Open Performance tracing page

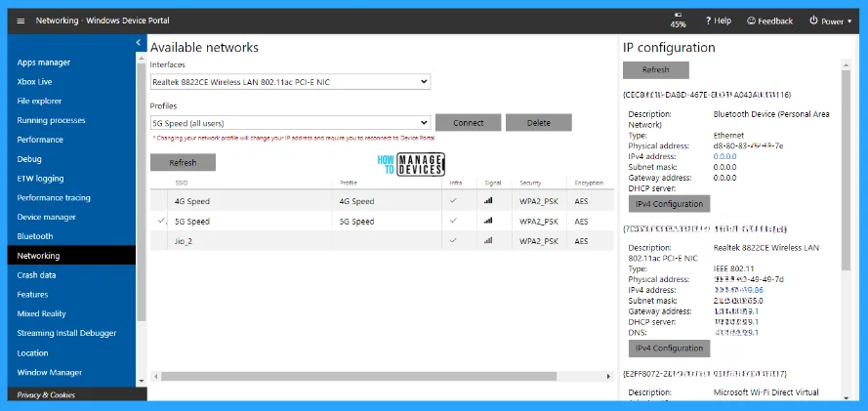pyautogui.click(x=54, y=198)
